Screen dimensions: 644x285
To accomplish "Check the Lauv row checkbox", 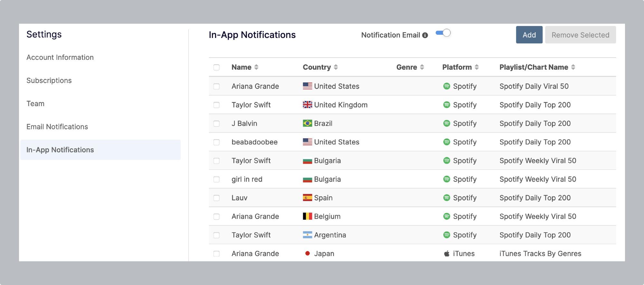I will tap(216, 198).
